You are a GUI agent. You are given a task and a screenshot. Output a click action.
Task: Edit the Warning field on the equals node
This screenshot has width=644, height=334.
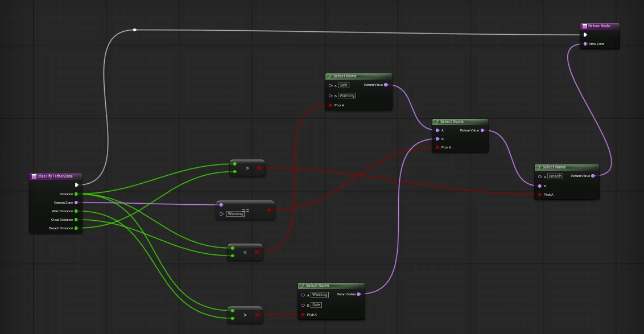pyautogui.click(x=236, y=213)
